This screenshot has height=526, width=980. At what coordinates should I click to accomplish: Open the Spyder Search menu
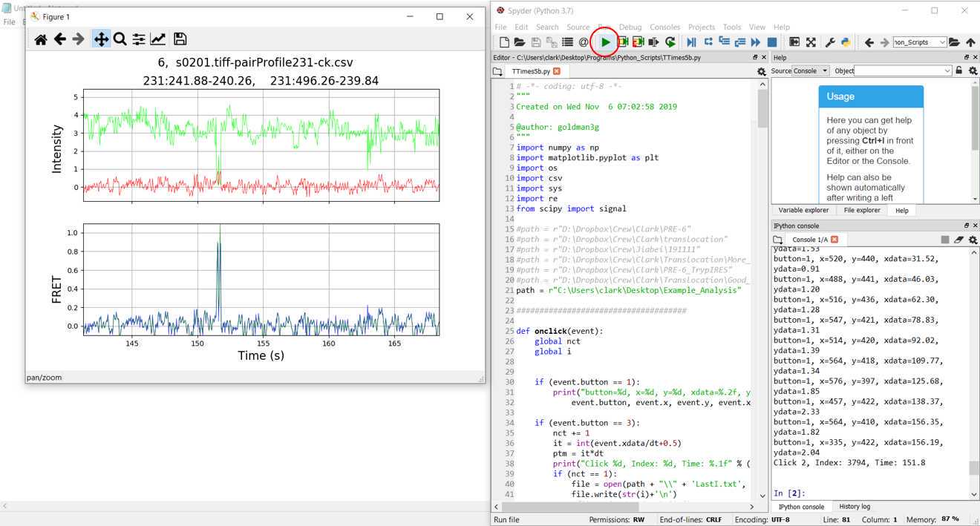547,27
